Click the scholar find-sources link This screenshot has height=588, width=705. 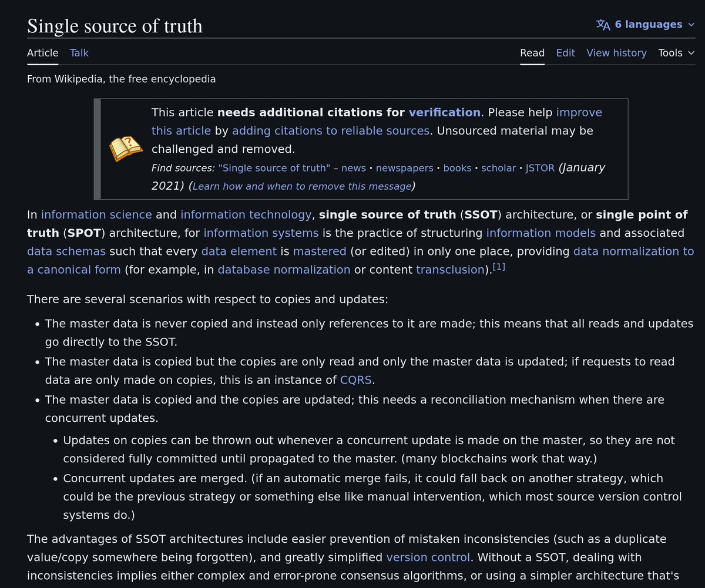tap(498, 168)
